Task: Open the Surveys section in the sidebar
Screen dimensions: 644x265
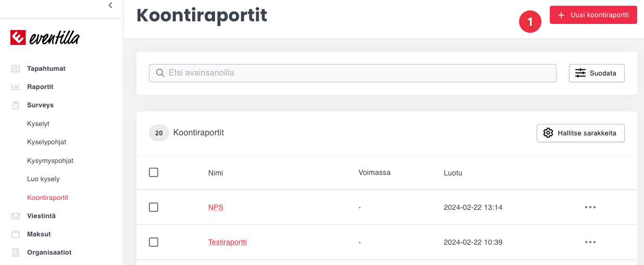Action: (x=40, y=105)
